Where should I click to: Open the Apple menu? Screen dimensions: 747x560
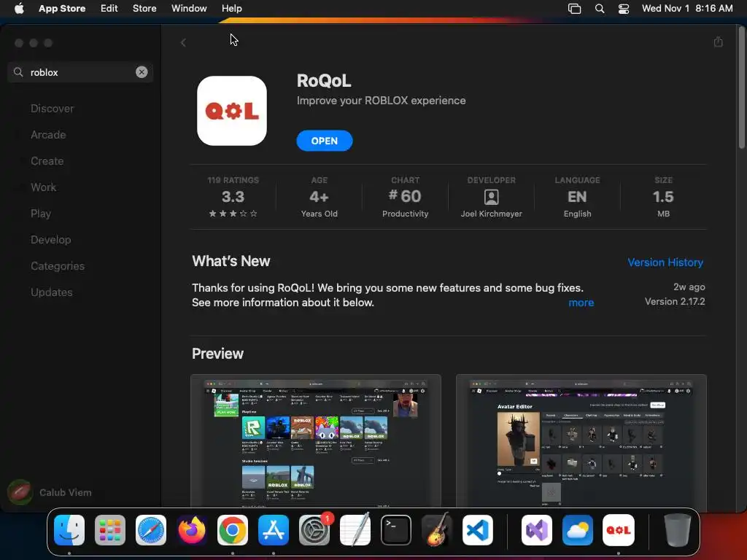pyautogui.click(x=19, y=8)
